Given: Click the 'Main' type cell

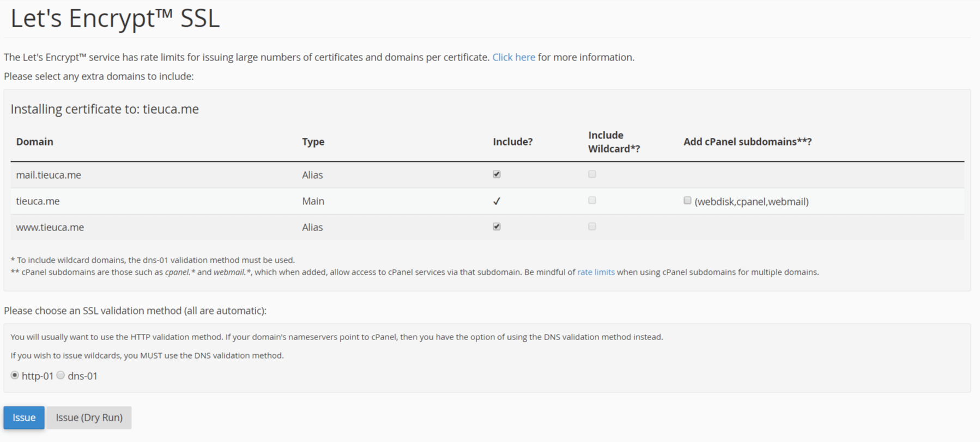Looking at the screenshot, I should click(313, 201).
